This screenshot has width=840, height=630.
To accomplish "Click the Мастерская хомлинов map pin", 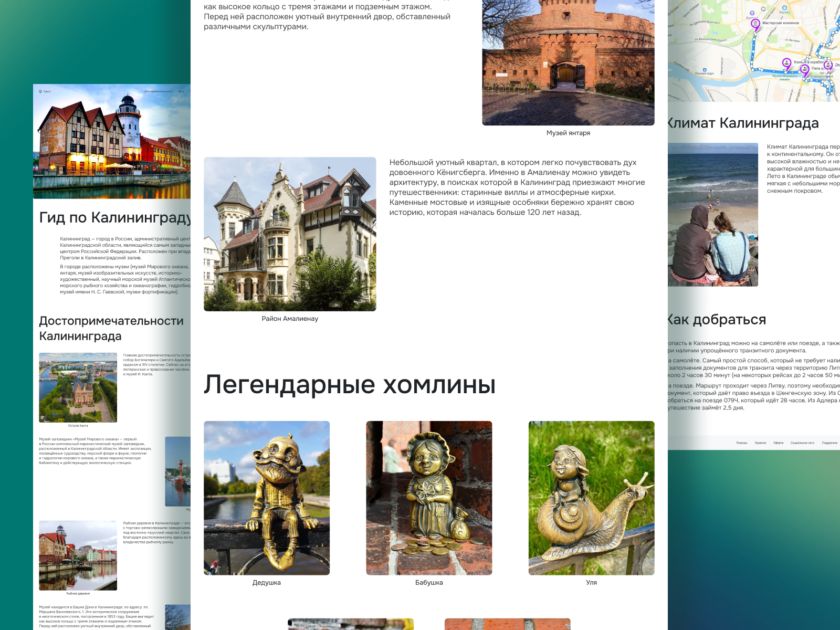I will [755, 24].
